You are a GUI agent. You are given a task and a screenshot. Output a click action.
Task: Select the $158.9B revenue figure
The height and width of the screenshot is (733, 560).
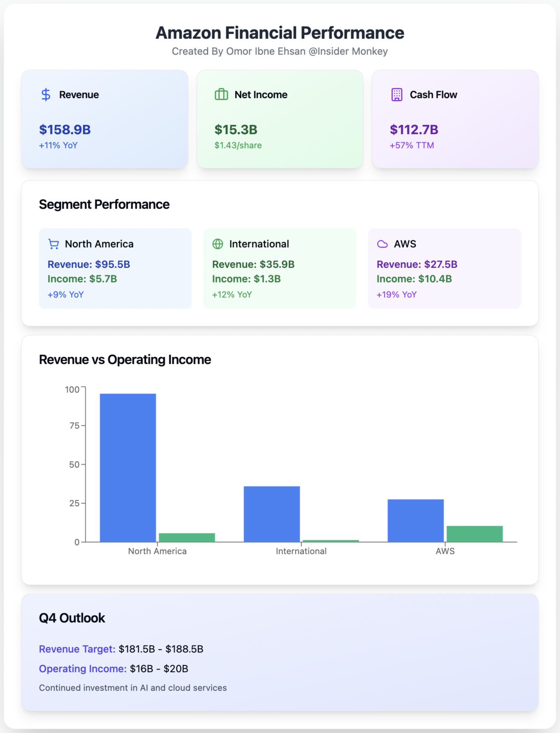(65, 130)
